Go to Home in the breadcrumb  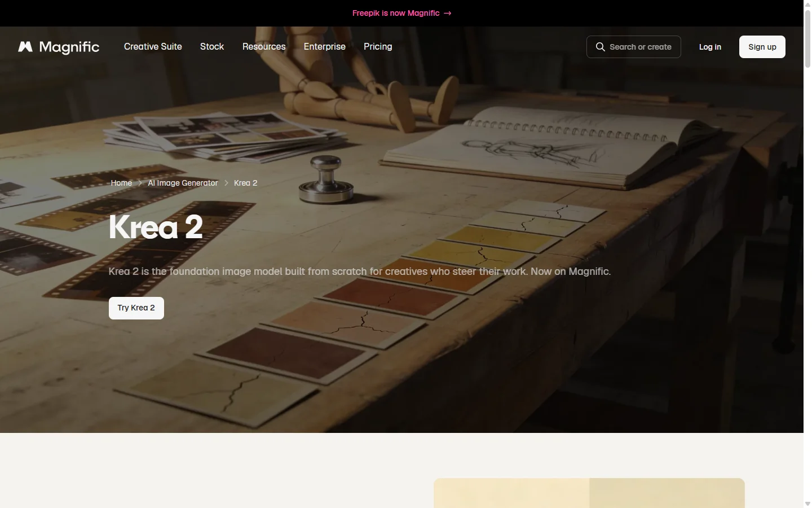point(121,183)
